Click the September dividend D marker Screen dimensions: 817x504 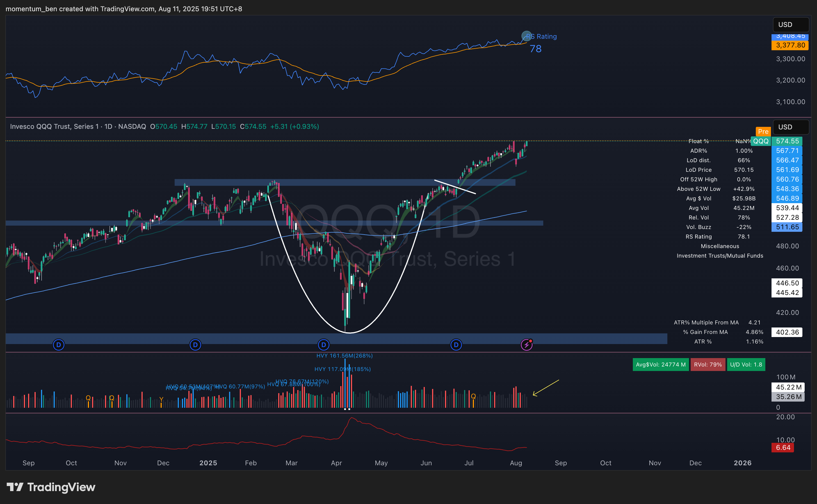[59, 345]
